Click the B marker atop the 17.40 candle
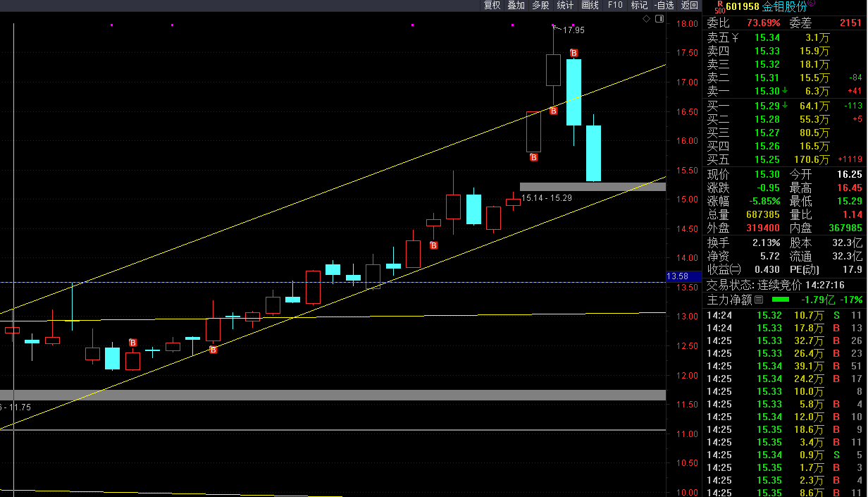Viewport: 868px width, 497px height. [x=574, y=53]
